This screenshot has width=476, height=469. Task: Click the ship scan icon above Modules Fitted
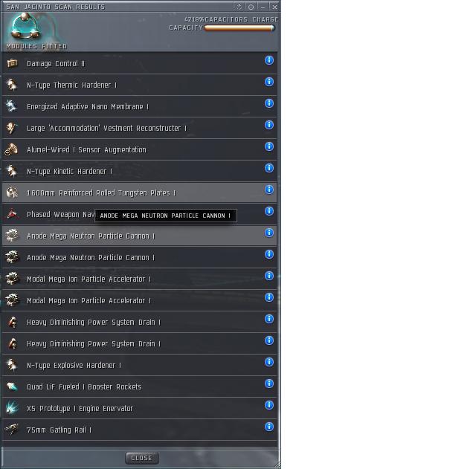click(x=26, y=27)
